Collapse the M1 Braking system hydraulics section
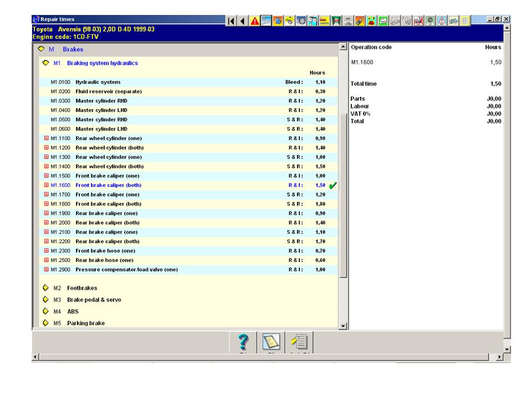This screenshot has height=399, width=532. pos(46,63)
